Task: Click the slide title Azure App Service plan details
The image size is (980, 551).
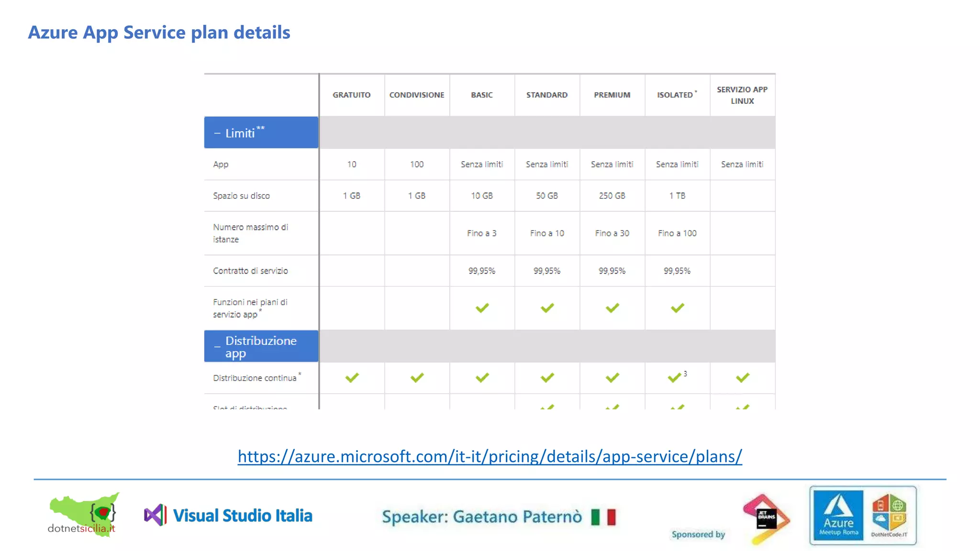Action: coord(159,33)
